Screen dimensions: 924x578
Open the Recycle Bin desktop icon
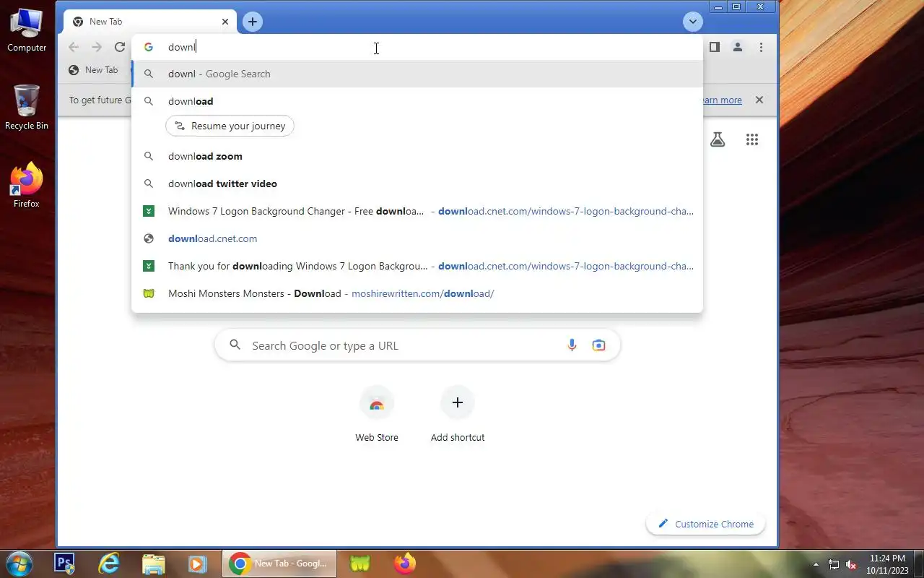[27, 108]
